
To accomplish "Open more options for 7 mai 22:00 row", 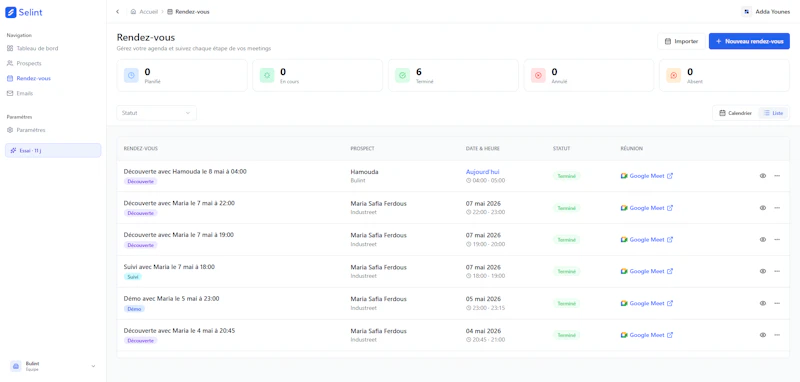I will pos(777,208).
